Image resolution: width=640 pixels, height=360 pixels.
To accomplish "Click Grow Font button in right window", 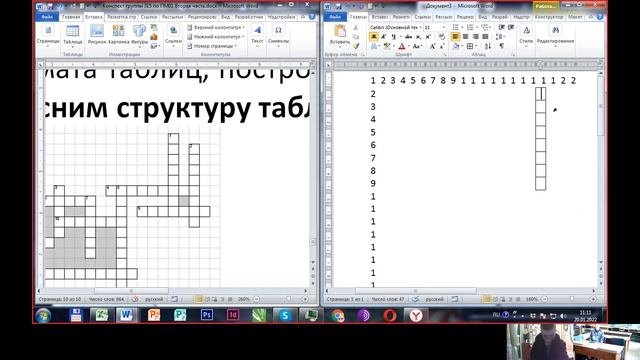I will pos(432,46).
